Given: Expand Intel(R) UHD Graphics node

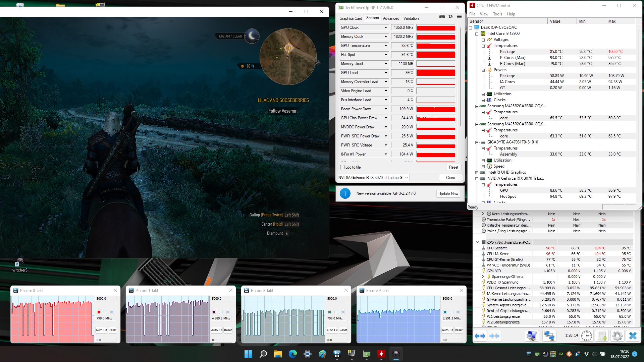Looking at the screenshot, I should pos(477,172).
